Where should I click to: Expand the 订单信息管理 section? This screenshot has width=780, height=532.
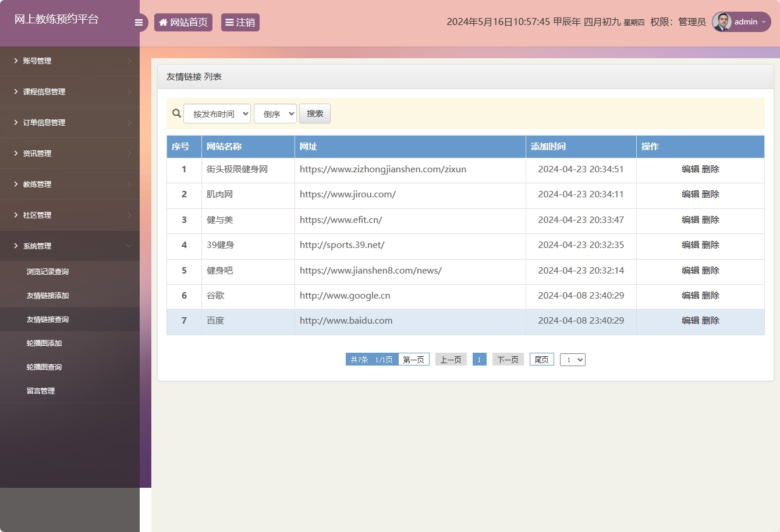[130, 122]
